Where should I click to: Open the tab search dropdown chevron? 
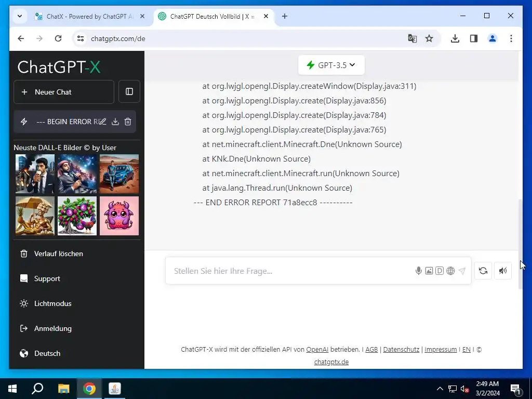pos(20,16)
